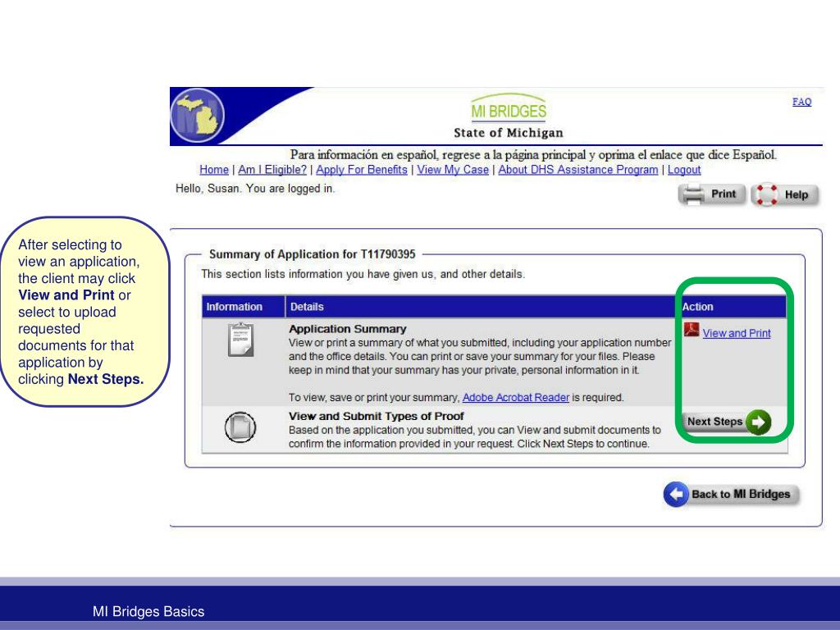Viewport: 840px width, 630px height.
Task: Open the Am I Eligible? link
Action: 272,170
